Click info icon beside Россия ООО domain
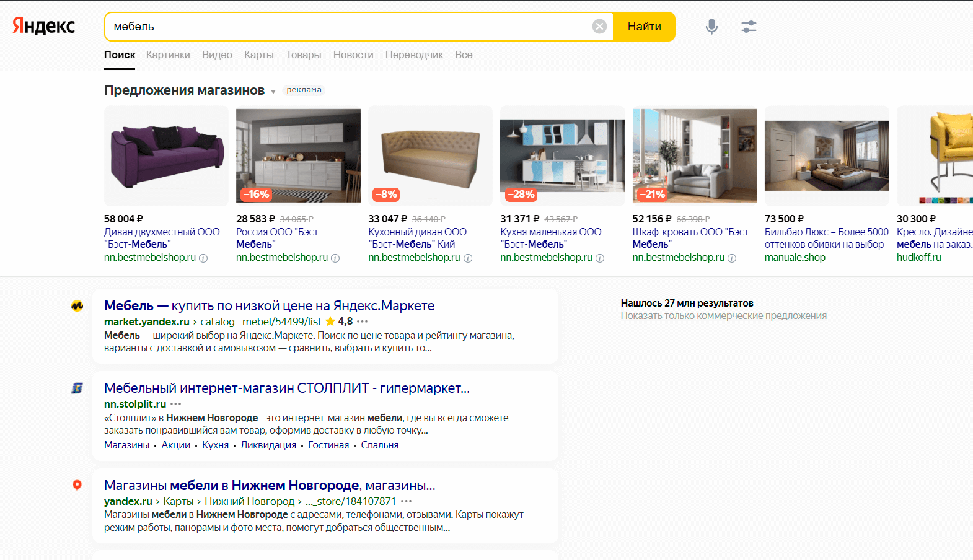 click(335, 258)
